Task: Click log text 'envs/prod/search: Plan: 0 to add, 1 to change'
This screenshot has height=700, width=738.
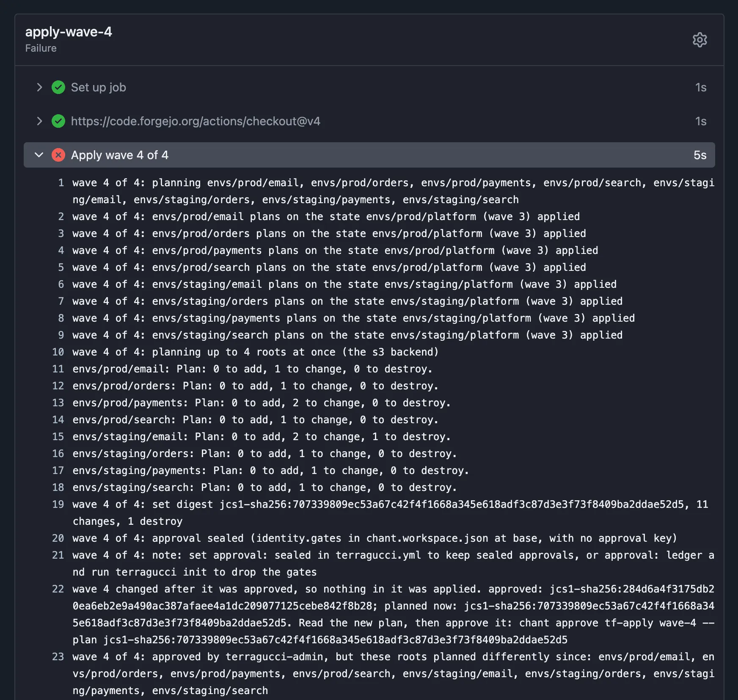Action: point(212,420)
